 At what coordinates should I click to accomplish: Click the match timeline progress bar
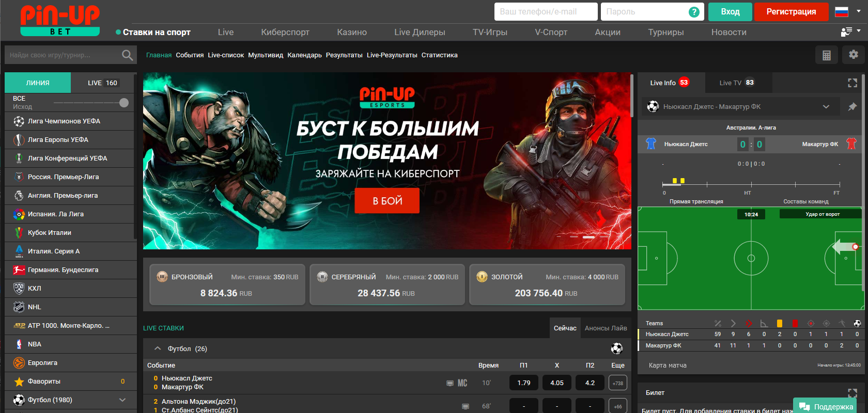click(751, 184)
